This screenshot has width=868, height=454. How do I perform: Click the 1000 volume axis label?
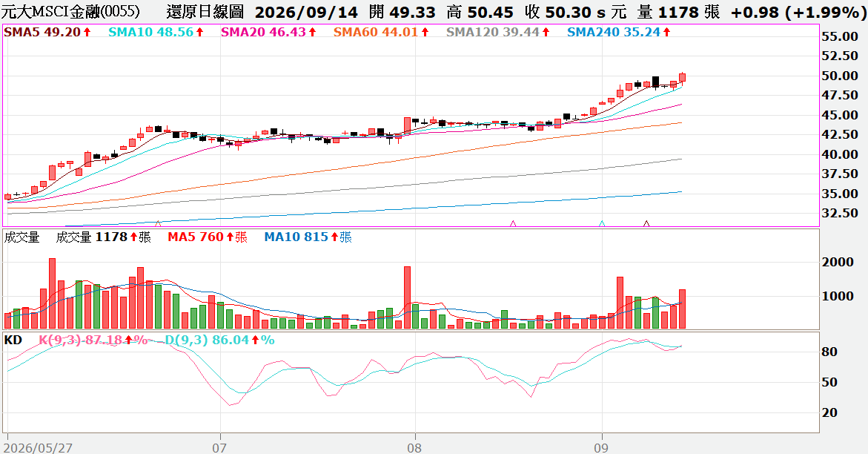(x=838, y=296)
